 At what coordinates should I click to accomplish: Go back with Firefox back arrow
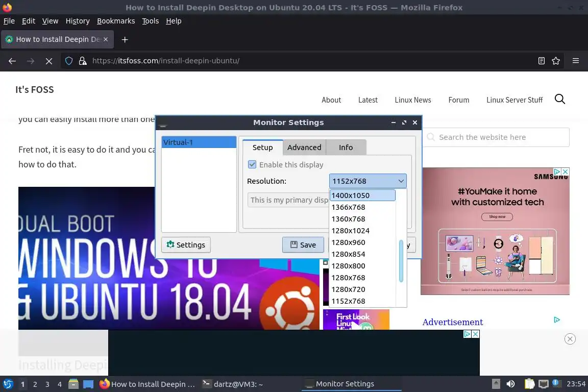click(x=12, y=61)
